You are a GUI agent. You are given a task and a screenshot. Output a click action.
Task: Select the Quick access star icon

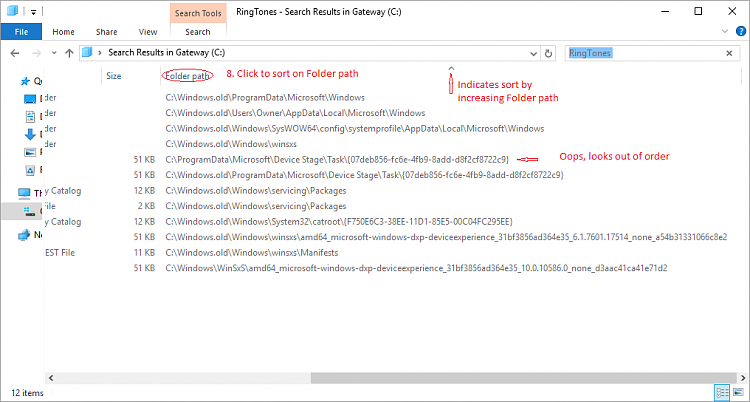click(x=25, y=81)
